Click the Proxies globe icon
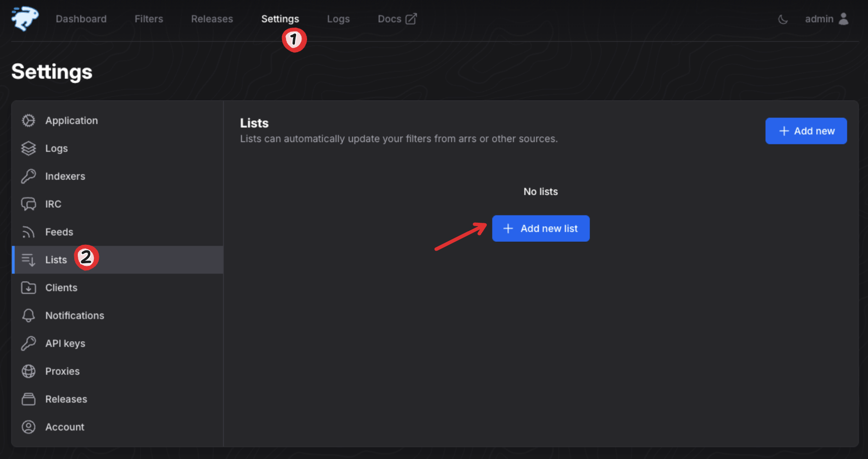 29,371
